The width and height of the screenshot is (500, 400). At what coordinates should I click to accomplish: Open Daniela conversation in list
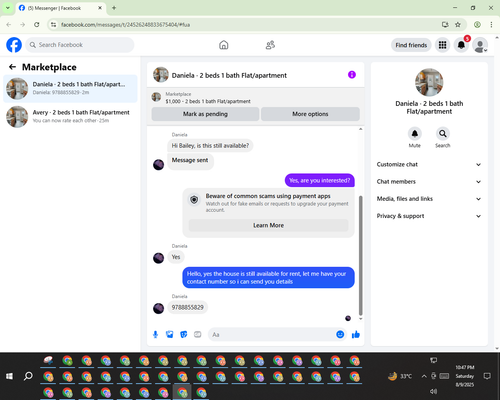click(70, 89)
